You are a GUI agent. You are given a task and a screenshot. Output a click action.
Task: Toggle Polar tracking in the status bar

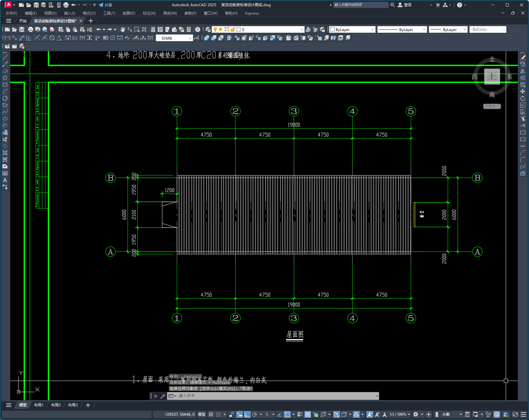tap(255, 414)
